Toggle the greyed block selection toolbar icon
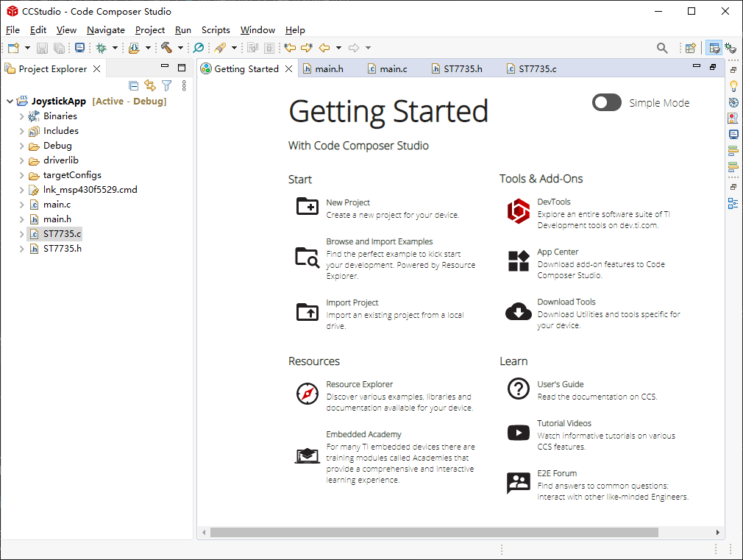The width and height of the screenshot is (743, 560). click(269, 48)
